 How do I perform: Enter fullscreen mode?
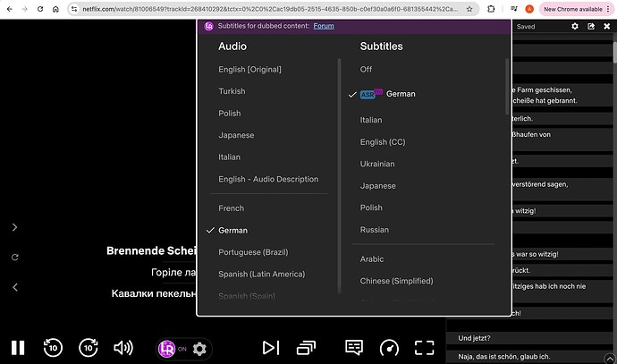click(x=423, y=348)
